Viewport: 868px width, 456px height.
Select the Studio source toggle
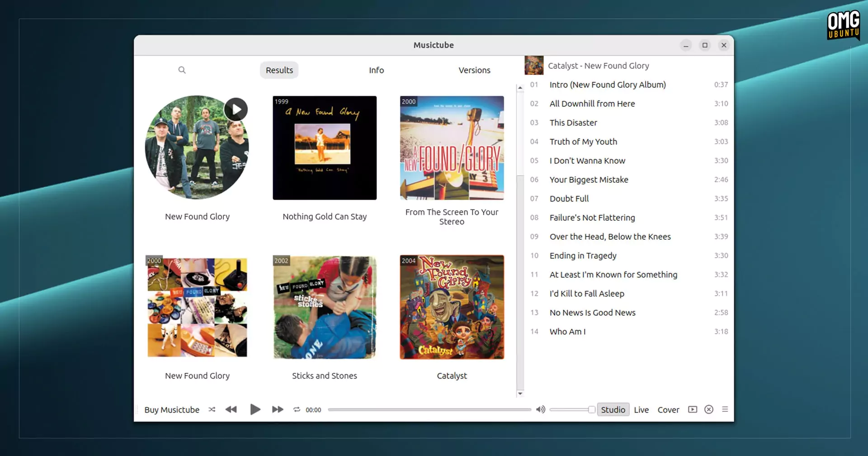[613, 409]
